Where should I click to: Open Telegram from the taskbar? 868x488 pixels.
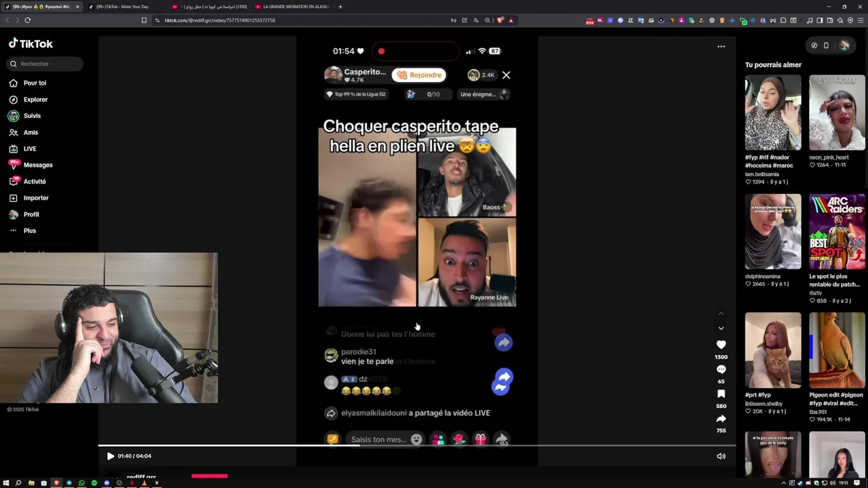click(68, 483)
